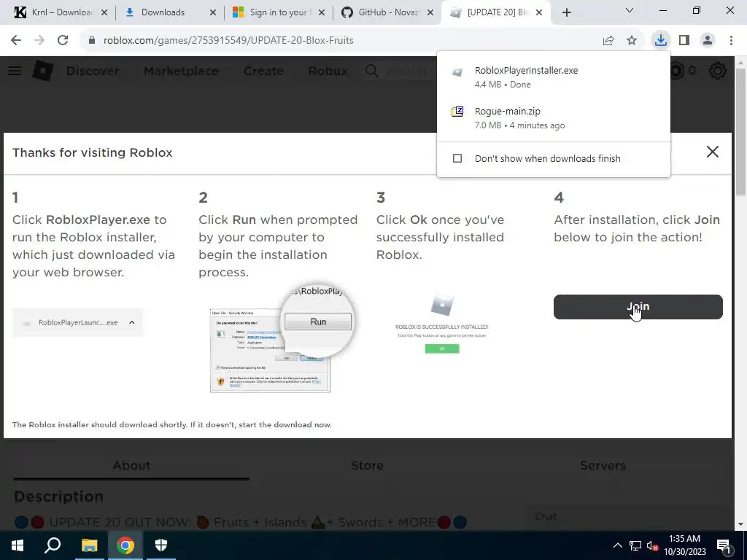The width and height of the screenshot is (747, 560).
Task: View site information lock icon
Action: click(x=92, y=40)
